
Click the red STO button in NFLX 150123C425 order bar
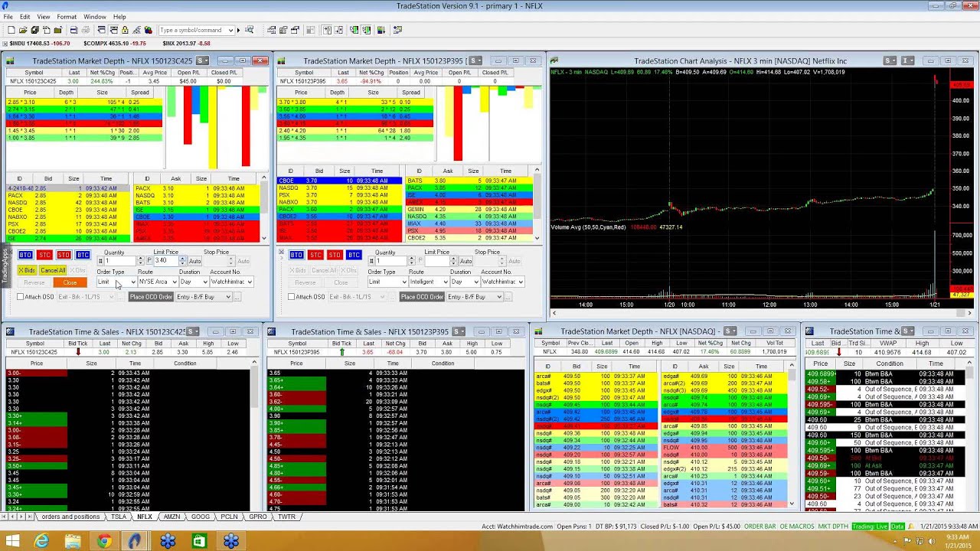(x=64, y=255)
